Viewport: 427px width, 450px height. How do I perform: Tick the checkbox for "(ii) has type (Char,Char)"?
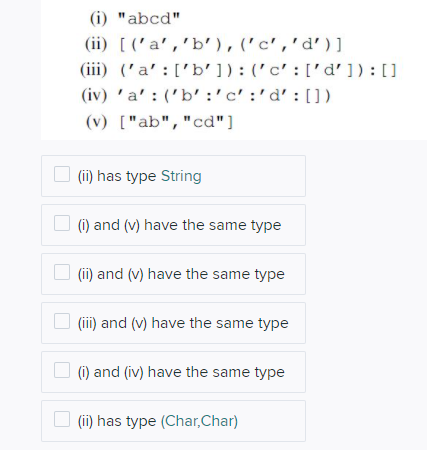[62, 419]
